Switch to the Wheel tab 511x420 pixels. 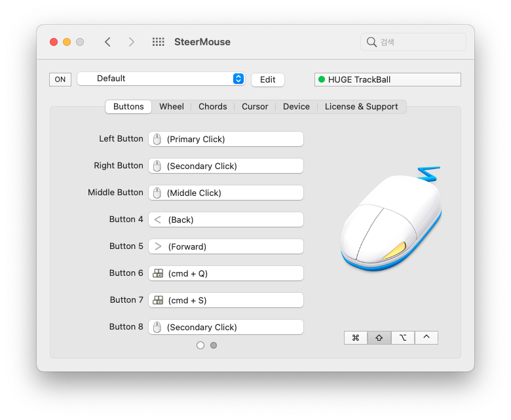coord(172,107)
